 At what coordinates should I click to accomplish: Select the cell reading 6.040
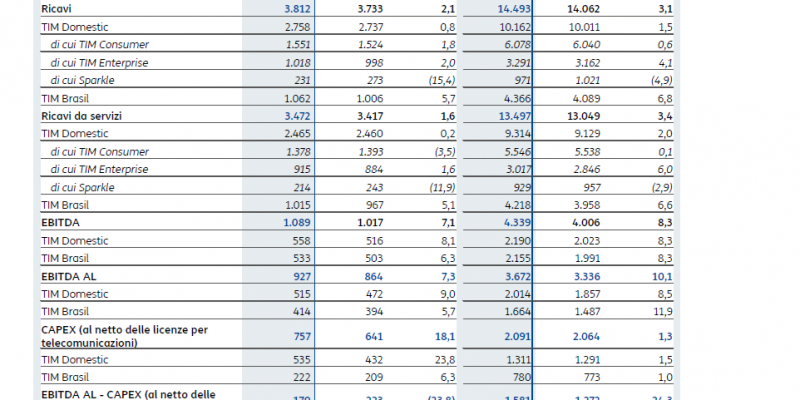coord(587,45)
